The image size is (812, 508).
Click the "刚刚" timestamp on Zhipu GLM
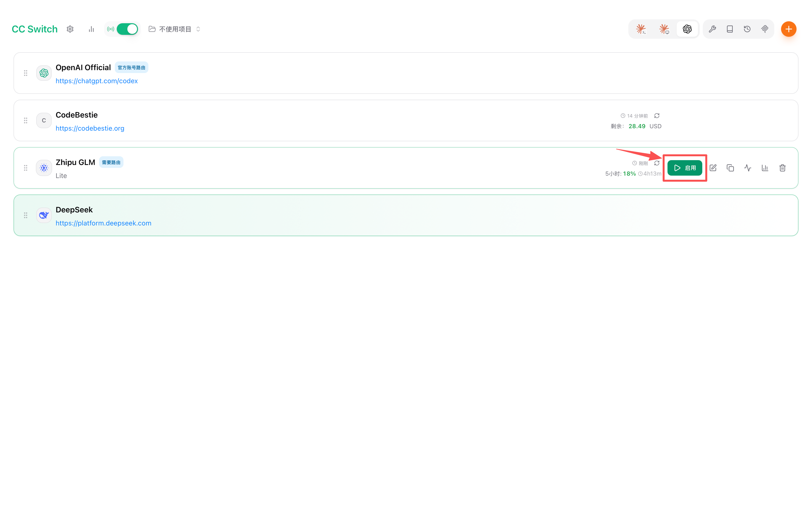tap(643, 163)
